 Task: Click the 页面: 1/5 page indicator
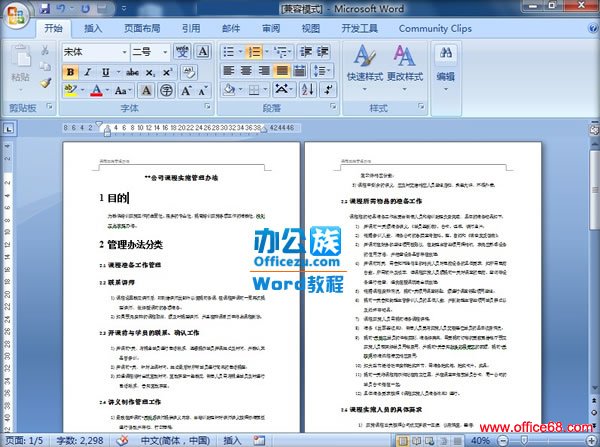[24, 441]
